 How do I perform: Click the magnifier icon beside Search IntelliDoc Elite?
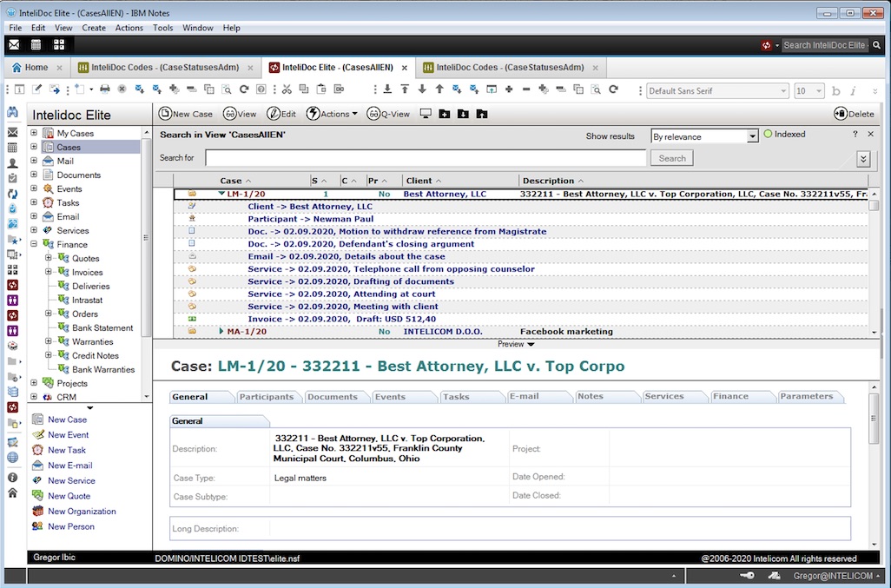click(x=877, y=45)
